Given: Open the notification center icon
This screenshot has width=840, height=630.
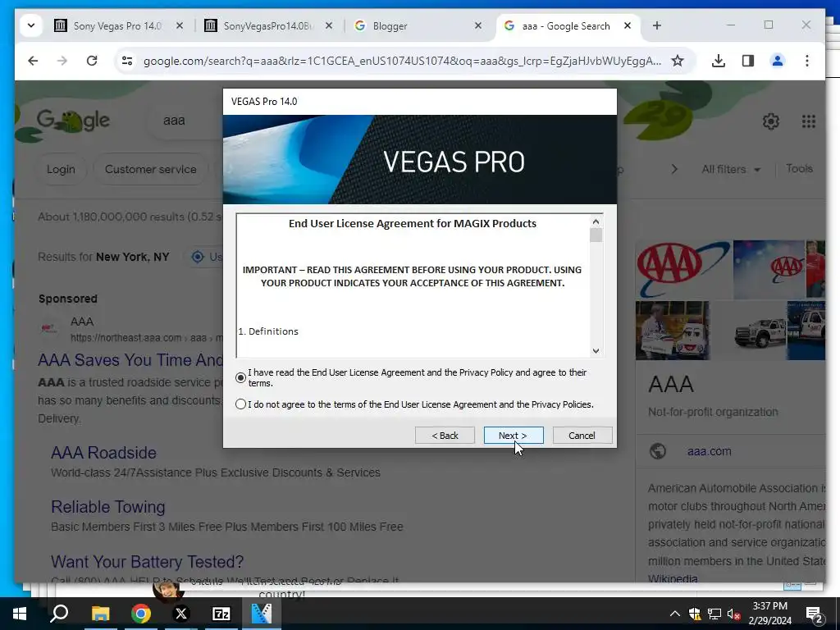Looking at the screenshot, I should click(x=815, y=614).
